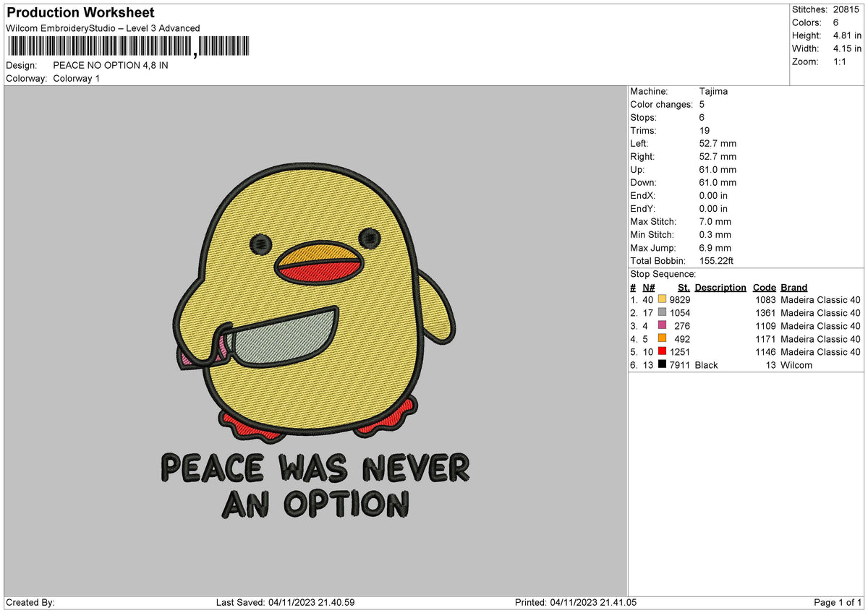
Task: Select the 'Colorway 1' value
Action: pos(77,78)
